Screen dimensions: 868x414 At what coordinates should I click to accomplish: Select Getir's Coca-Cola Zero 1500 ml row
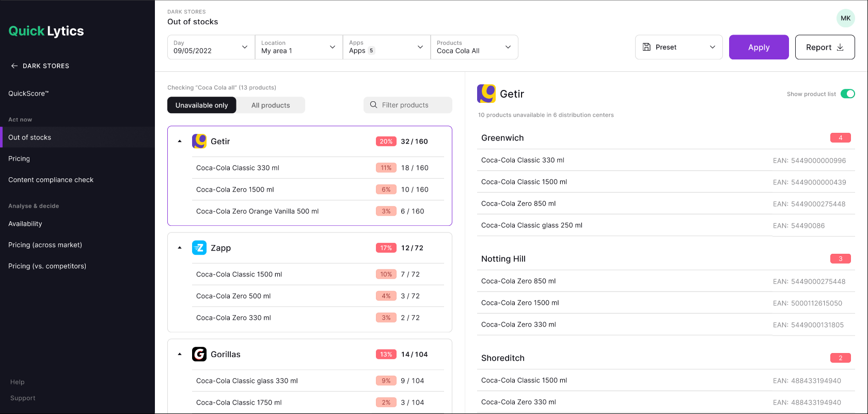point(318,190)
